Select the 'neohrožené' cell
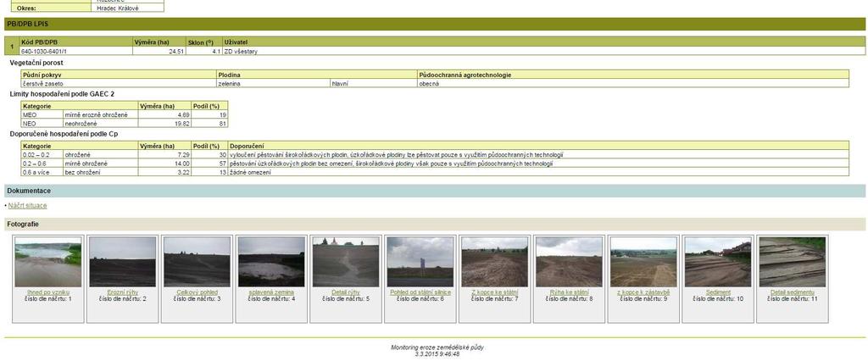Viewport: 868px width, 361px height. [100, 124]
